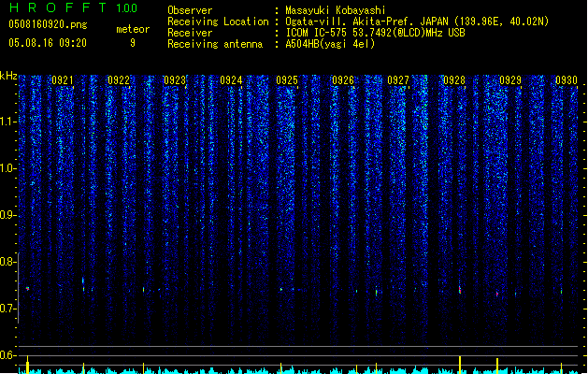Click the 0925 time marker label
The height and width of the screenshot is (374, 588).
(287, 80)
